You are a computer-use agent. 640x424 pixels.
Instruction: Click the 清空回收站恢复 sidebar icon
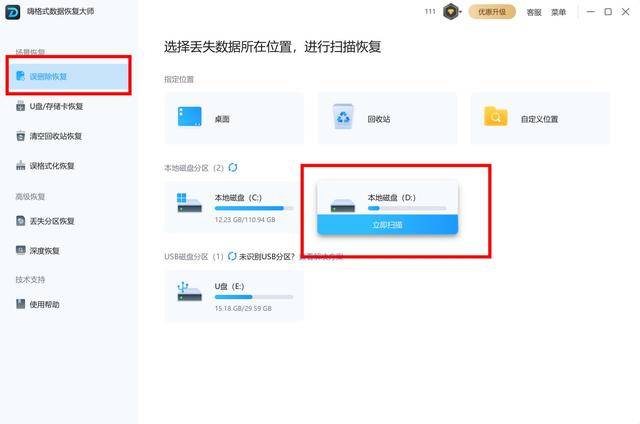[x=21, y=136]
